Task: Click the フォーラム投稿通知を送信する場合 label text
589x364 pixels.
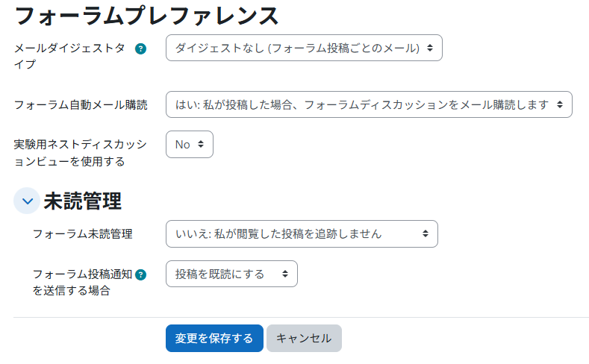Action: point(82,282)
